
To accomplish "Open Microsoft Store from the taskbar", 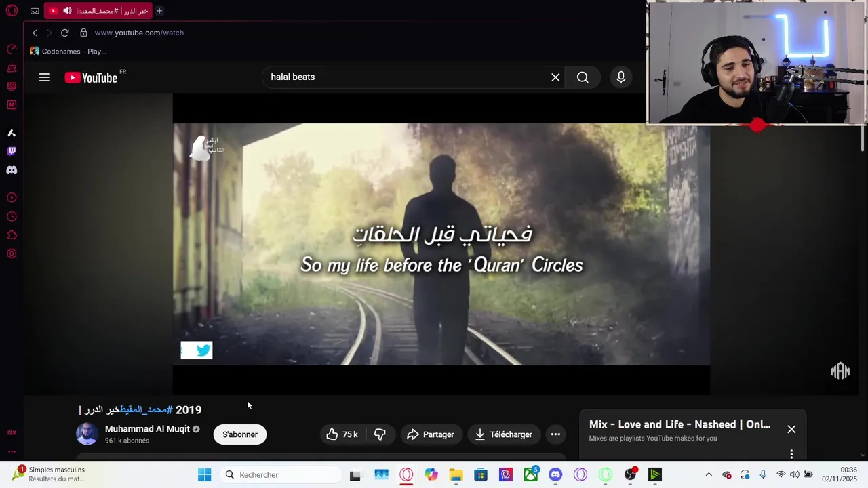I will point(481,474).
